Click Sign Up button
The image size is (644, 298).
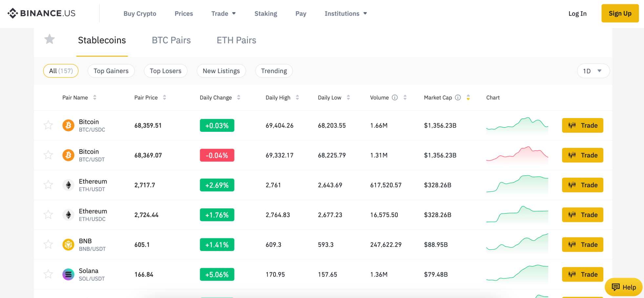[x=620, y=13]
